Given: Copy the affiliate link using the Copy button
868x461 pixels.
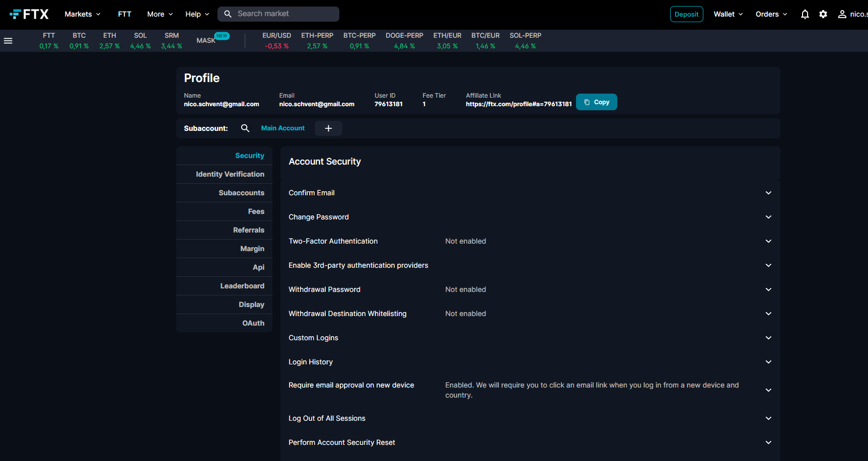Looking at the screenshot, I should point(596,102).
